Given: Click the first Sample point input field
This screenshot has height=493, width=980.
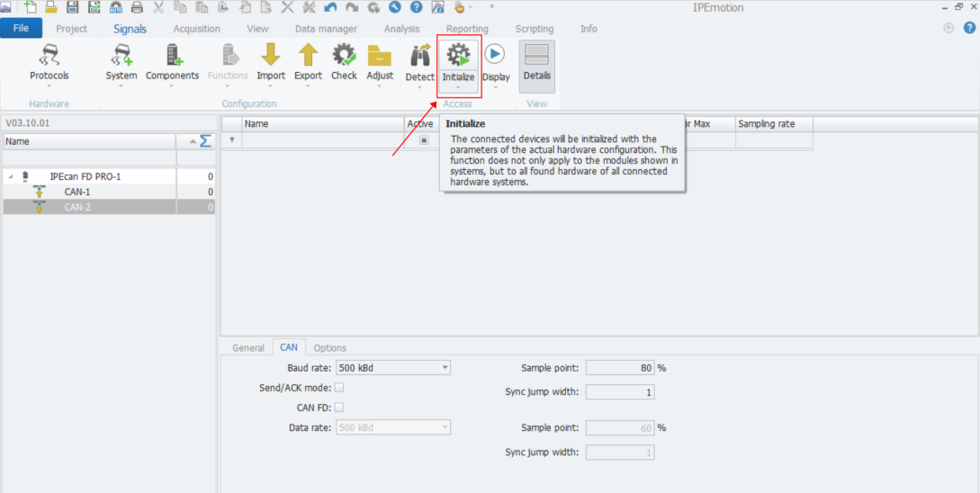Looking at the screenshot, I should [619, 368].
